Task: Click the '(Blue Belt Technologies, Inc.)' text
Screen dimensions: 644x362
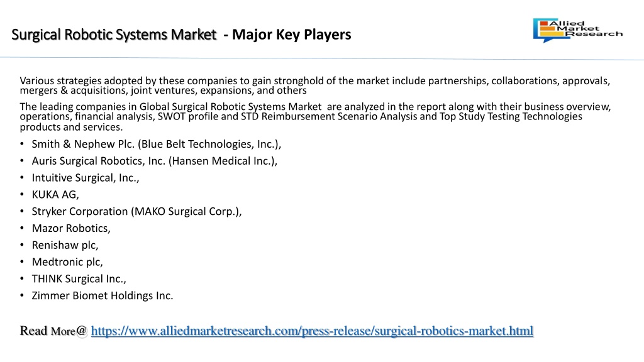Action: click(209, 144)
